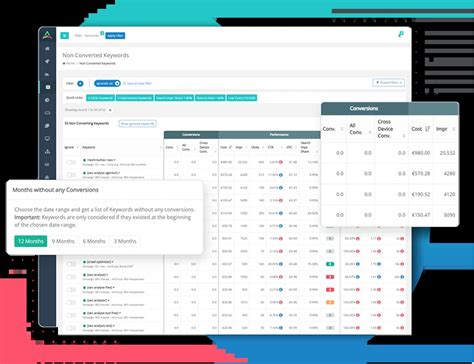Click the Apply Filter button

115,36
